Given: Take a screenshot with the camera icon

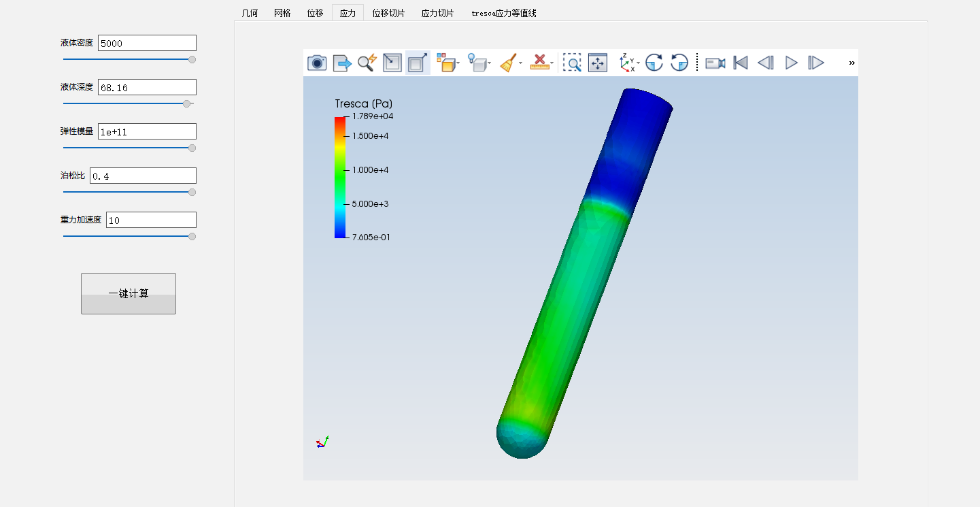Looking at the screenshot, I should [x=317, y=63].
